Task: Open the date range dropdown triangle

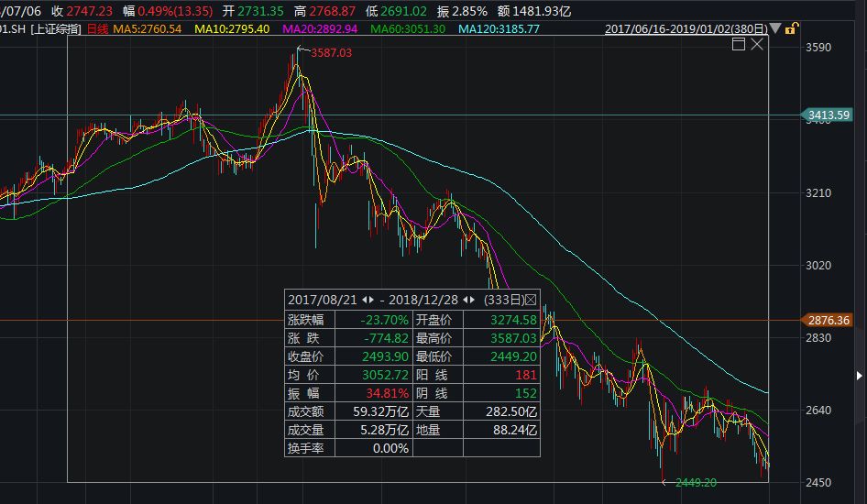Action: pos(777,29)
